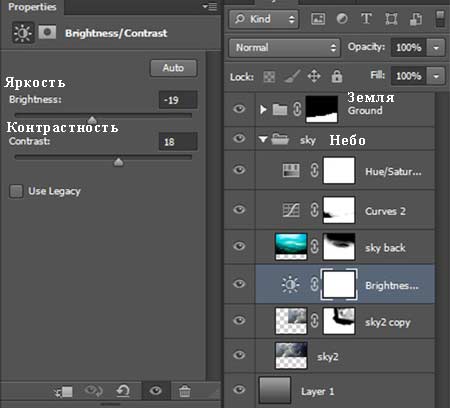
Task: Hide the Ground group
Action: pyautogui.click(x=239, y=109)
